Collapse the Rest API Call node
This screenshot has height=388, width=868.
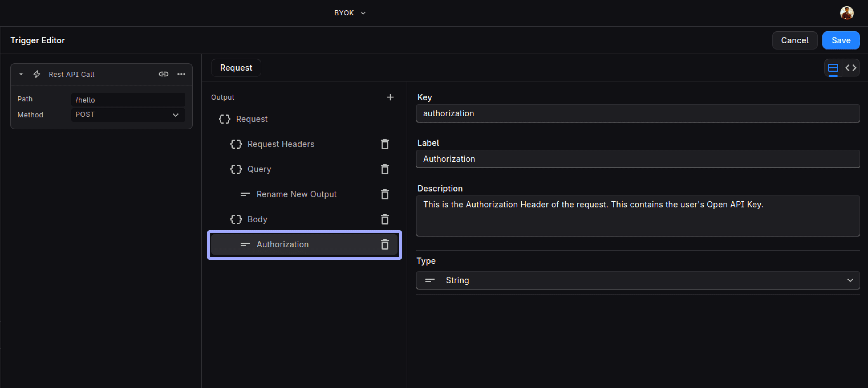click(x=21, y=74)
